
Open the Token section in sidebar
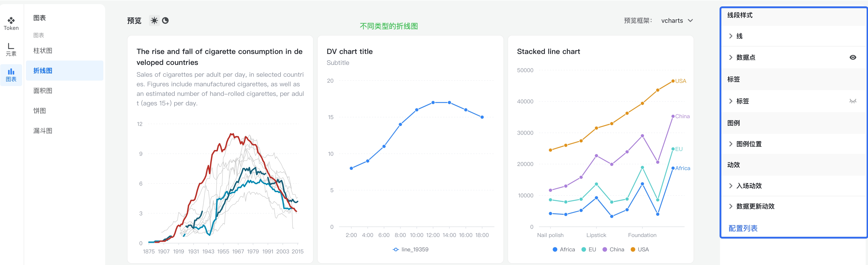11,24
